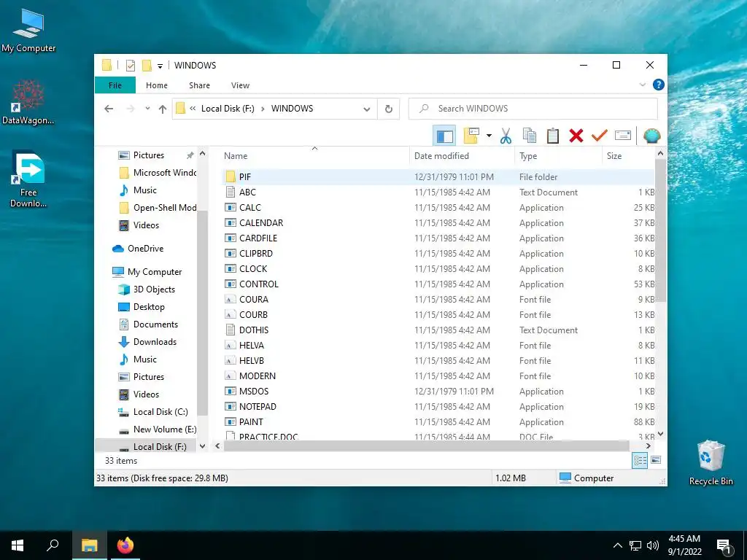The height and width of the screenshot is (560, 747).
Task: Click the orange checkmark Properties icon
Action: click(600, 136)
